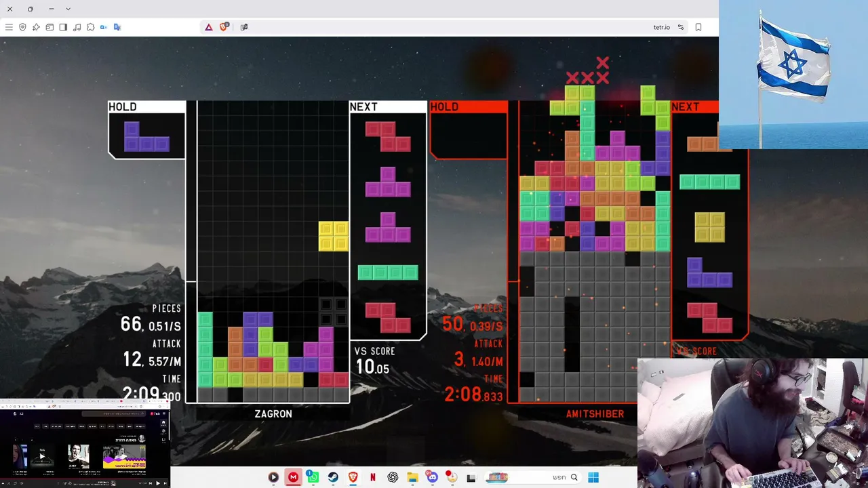Go to Home in music window sidebar
This screenshot has width=868, height=488.
click(163, 422)
